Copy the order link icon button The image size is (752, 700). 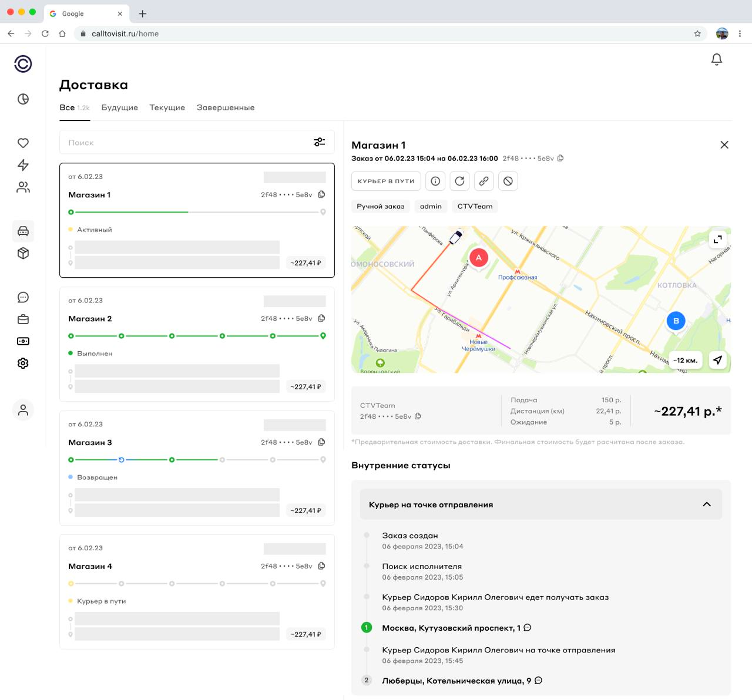pyautogui.click(x=484, y=181)
